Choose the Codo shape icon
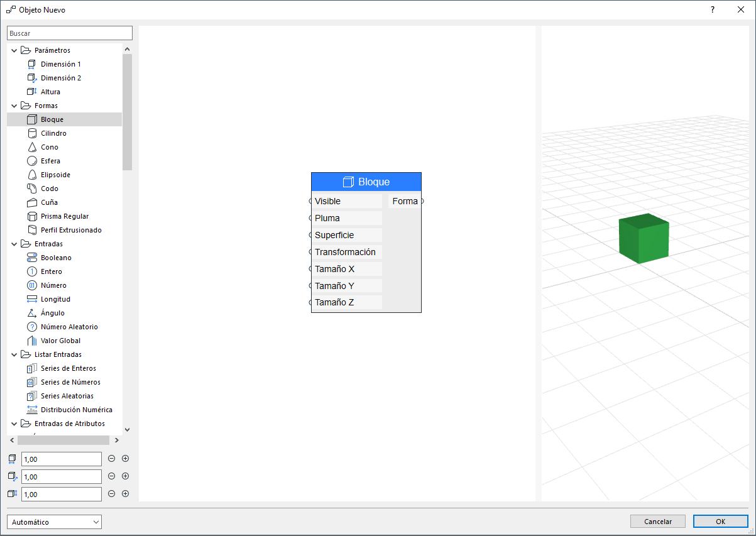This screenshot has height=536, width=756. click(x=32, y=189)
